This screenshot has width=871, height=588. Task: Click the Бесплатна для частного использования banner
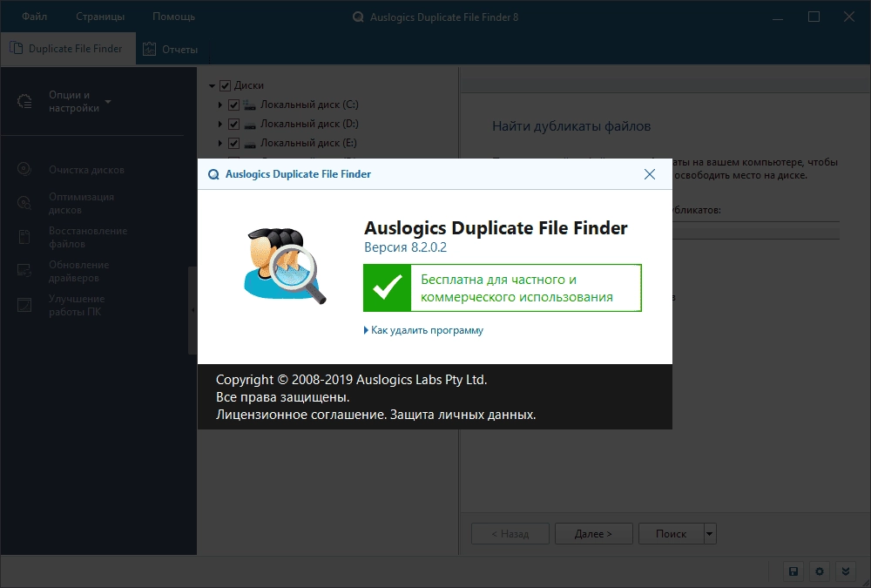(x=503, y=287)
